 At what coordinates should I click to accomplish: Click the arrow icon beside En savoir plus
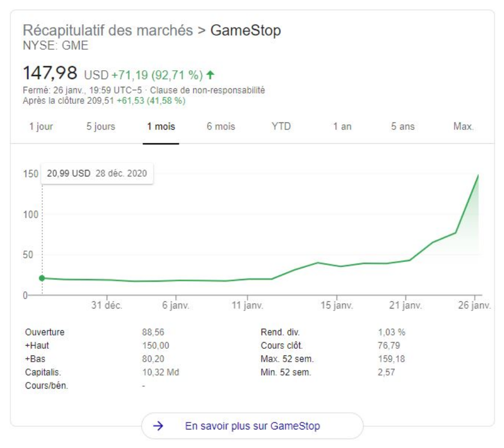click(159, 426)
